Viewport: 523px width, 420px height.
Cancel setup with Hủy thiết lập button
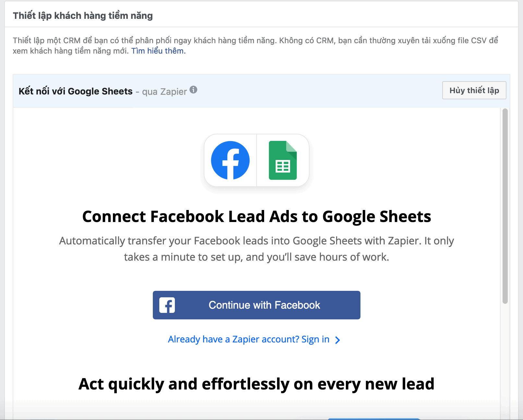[x=474, y=90]
